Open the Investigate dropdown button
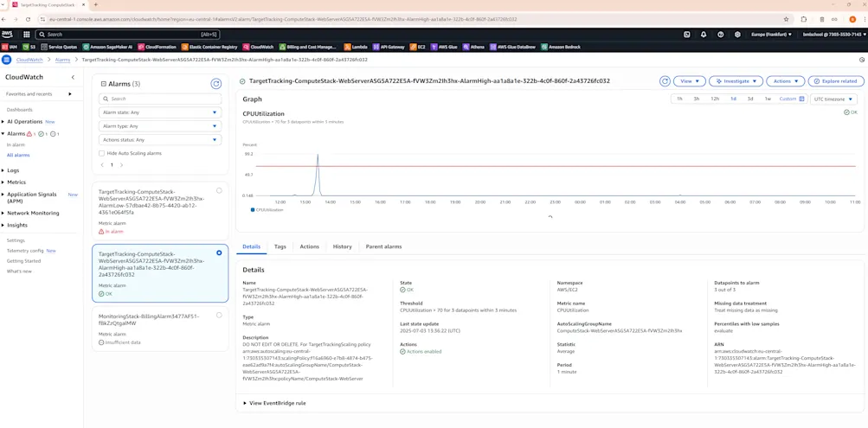This screenshot has height=428, width=868. click(x=736, y=81)
